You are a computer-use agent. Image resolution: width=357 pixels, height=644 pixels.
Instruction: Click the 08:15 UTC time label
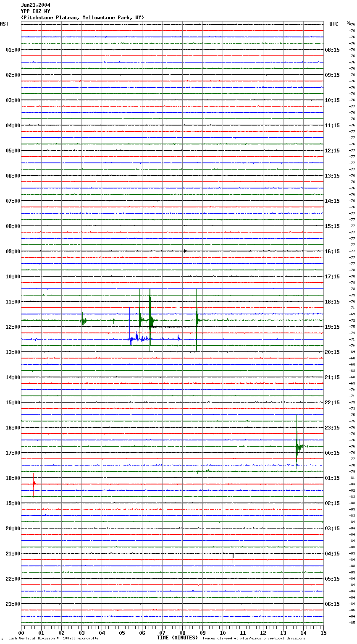[332, 50]
